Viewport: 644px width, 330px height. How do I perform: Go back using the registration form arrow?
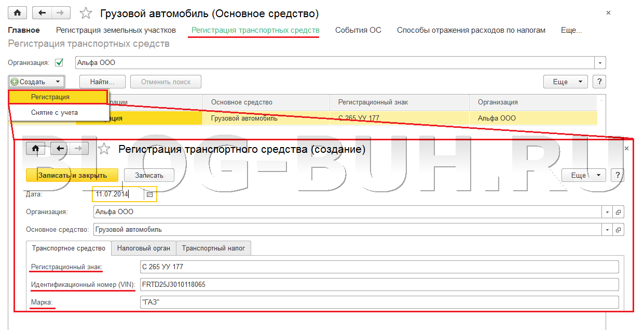(60, 149)
